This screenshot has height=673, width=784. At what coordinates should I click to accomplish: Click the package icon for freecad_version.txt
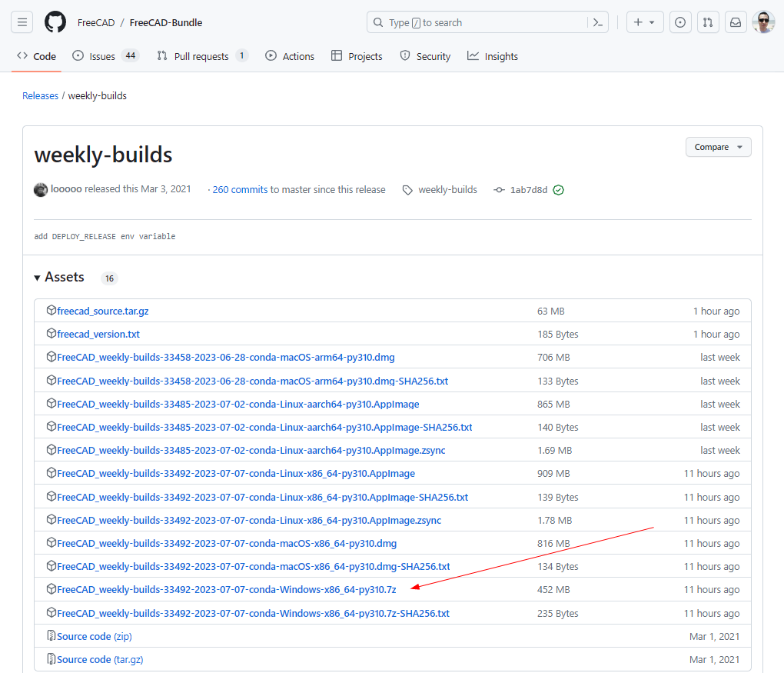51,333
